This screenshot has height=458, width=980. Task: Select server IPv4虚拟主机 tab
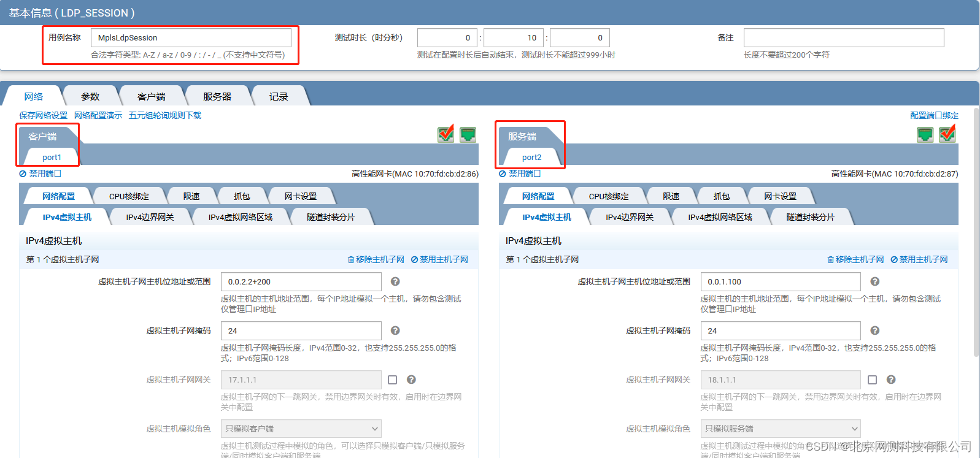pyautogui.click(x=547, y=217)
